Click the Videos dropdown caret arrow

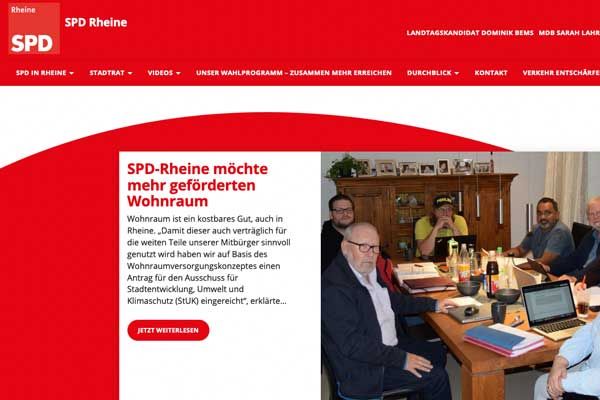tap(178, 73)
